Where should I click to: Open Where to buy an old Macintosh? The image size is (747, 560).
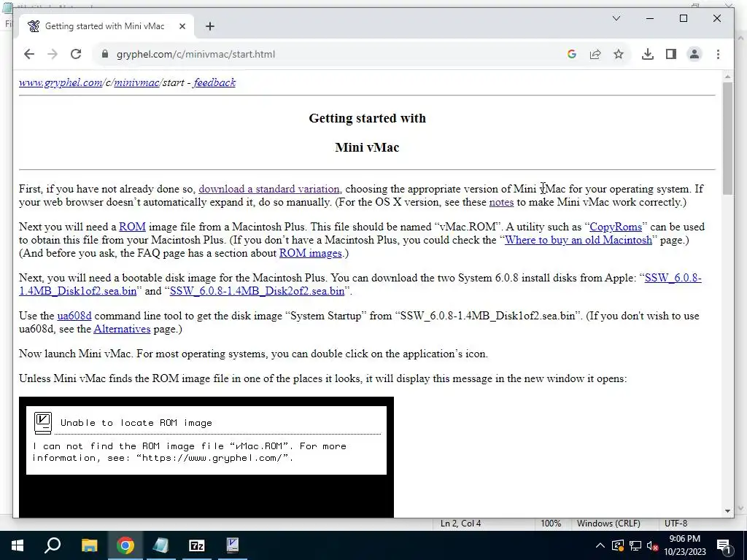point(578,240)
